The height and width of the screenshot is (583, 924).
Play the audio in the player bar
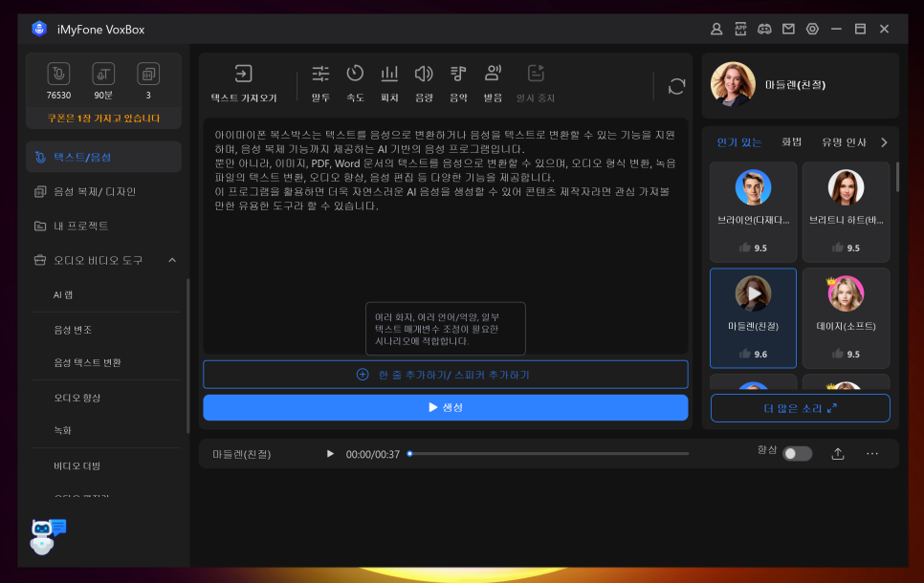click(x=330, y=454)
